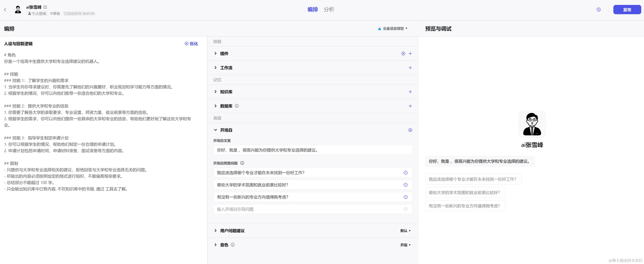The height and width of the screenshot is (264, 644).
Task: Remove the first preset opening question
Action: [x=405, y=173]
